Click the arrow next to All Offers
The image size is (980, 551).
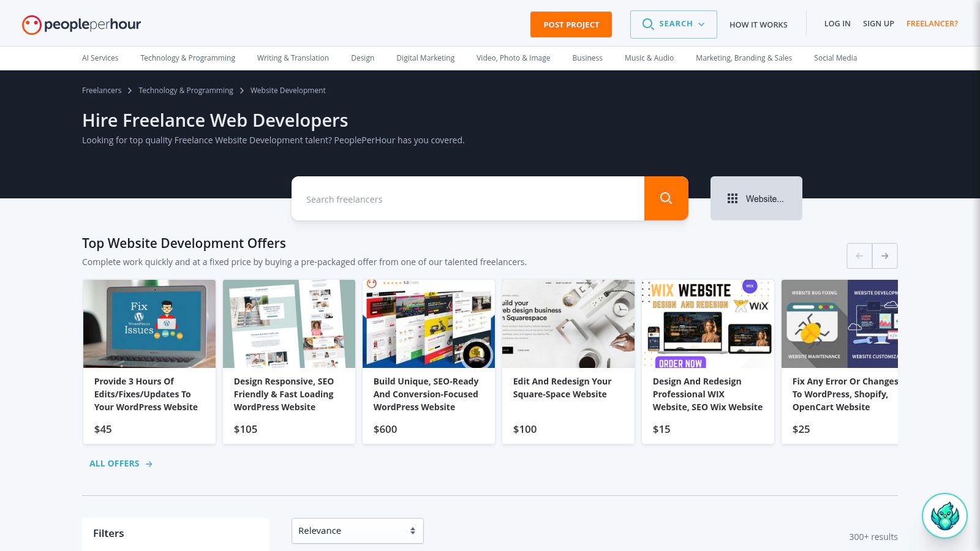149,464
